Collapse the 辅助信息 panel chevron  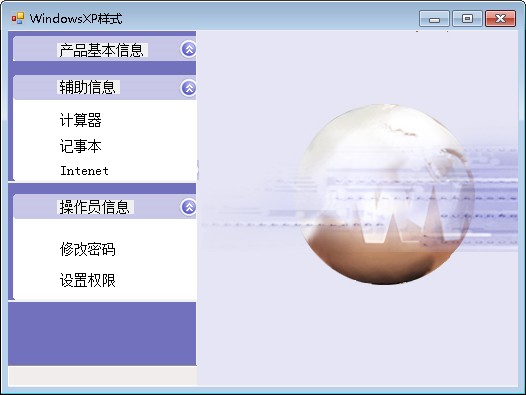[x=189, y=88]
